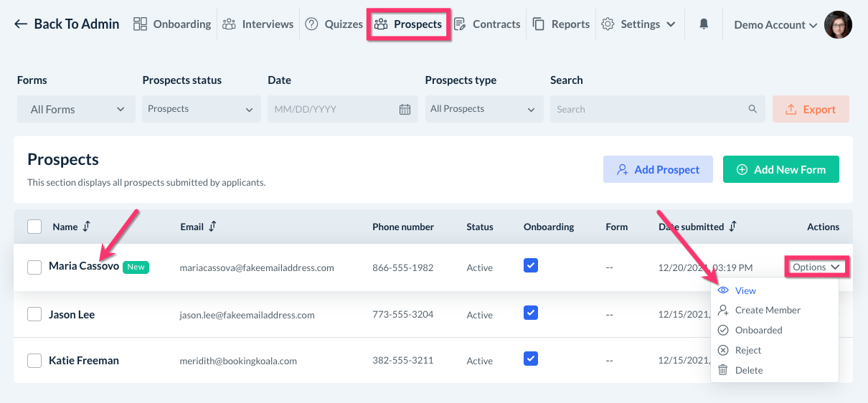Image resolution: width=868 pixels, height=403 pixels.
Task: Click the Settings gear icon
Action: tap(608, 24)
